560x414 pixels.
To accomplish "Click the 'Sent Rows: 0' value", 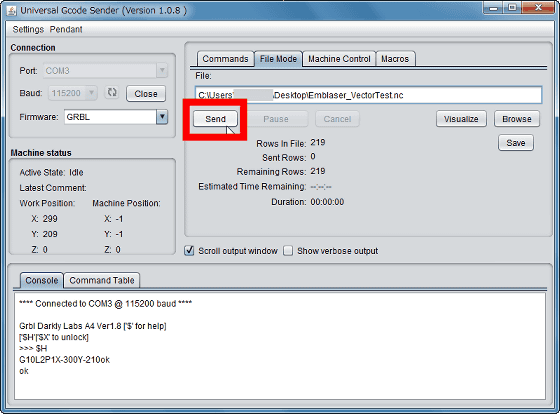I will [x=313, y=157].
